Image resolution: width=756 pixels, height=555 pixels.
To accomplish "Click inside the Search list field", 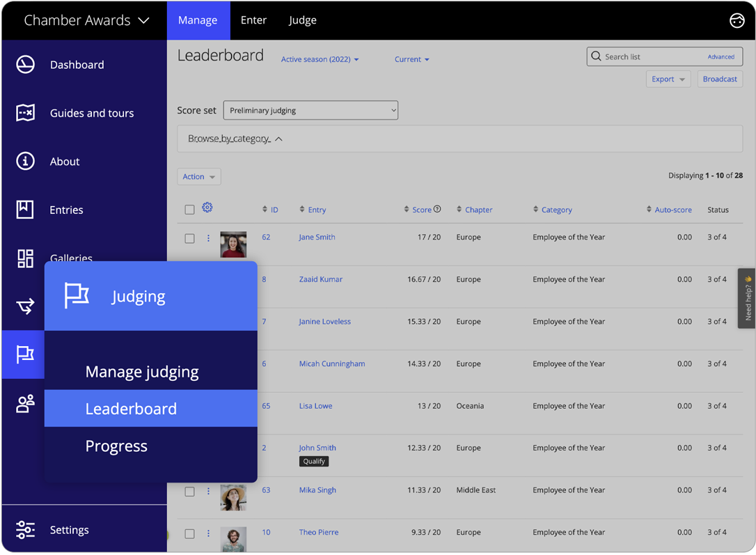I will tap(654, 56).
